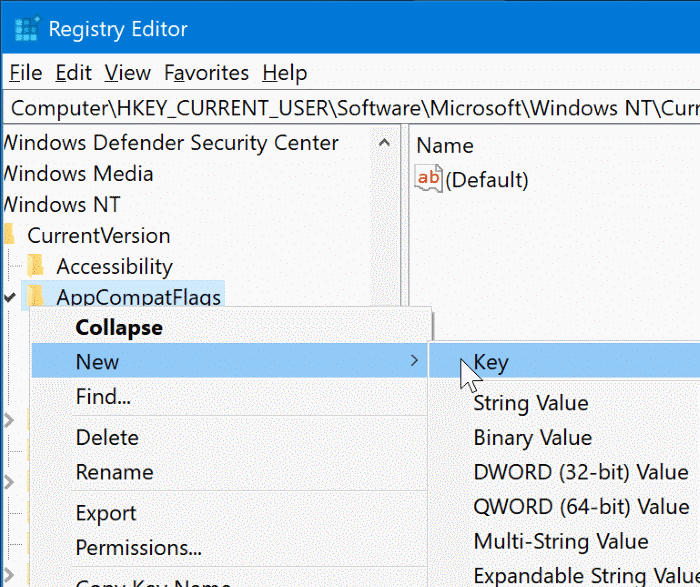The image size is (700, 587).
Task: Collapse the AppCompatFlags tree node arrow
Action: click(x=10, y=297)
